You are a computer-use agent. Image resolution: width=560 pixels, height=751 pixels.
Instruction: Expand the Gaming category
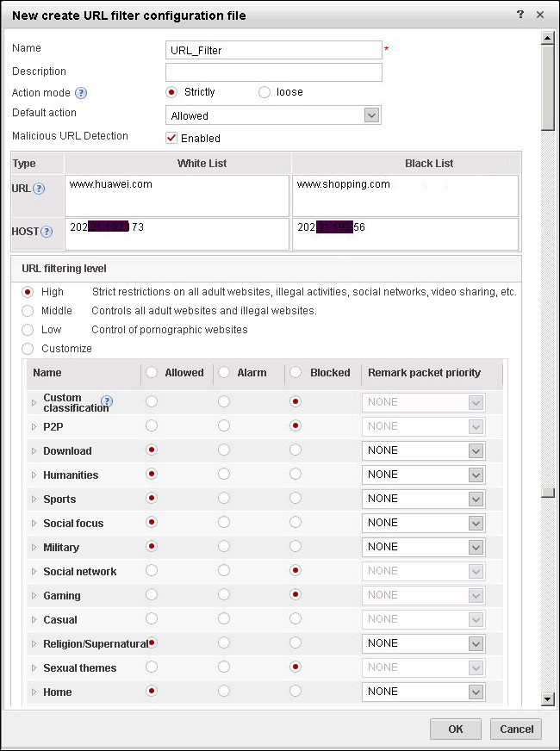(x=34, y=595)
